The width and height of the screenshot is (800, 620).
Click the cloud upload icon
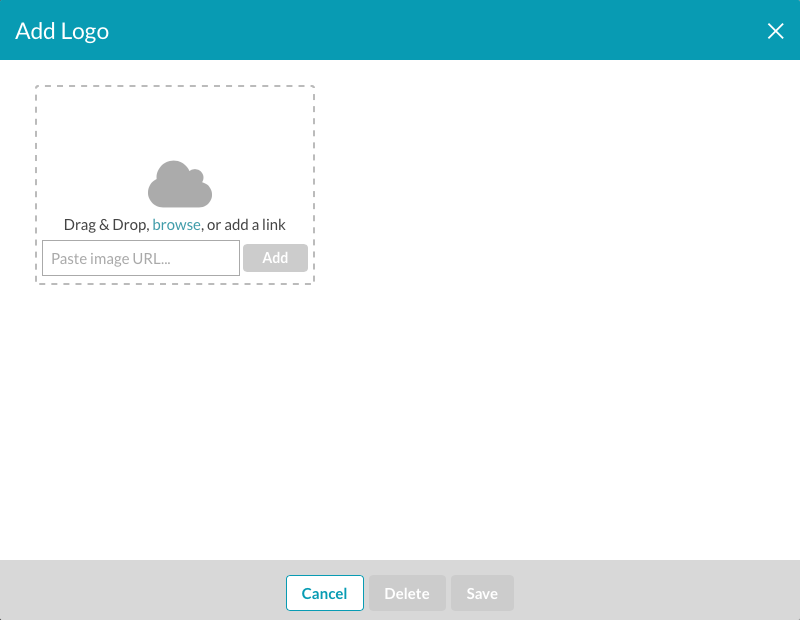[180, 184]
